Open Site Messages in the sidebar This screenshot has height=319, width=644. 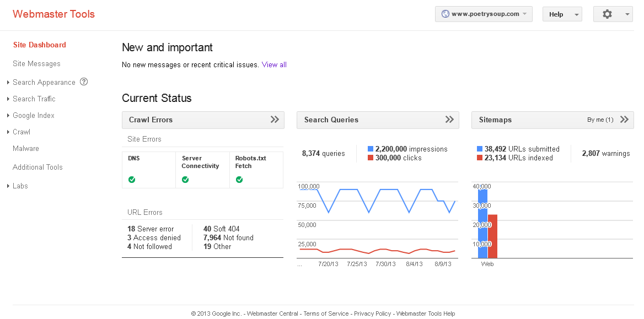click(x=36, y=64)
